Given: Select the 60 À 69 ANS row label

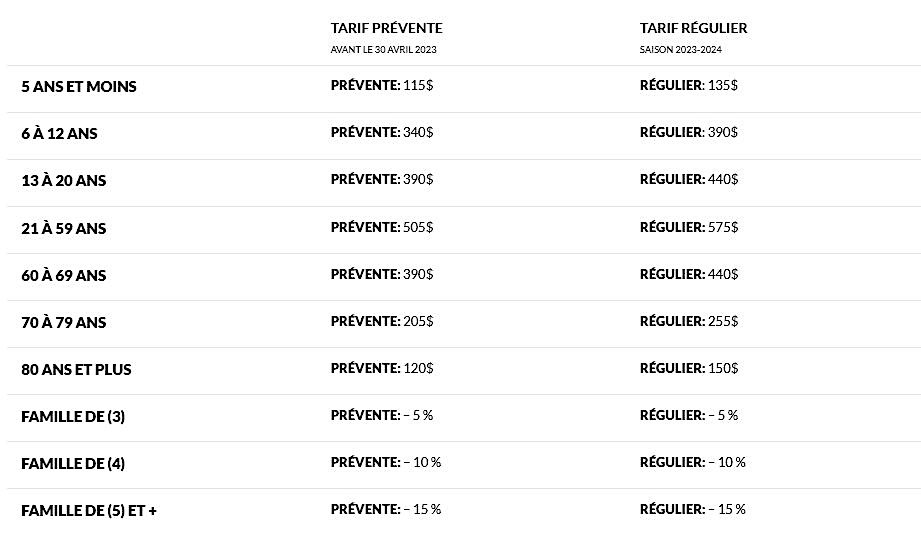Looking at the screenshot, I should coord(63,275).
